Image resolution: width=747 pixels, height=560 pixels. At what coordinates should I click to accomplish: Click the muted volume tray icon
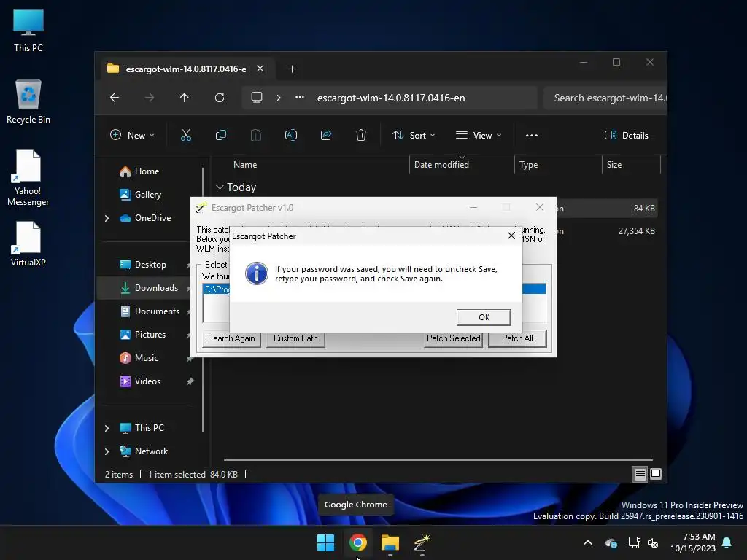(x=653, y=542)
